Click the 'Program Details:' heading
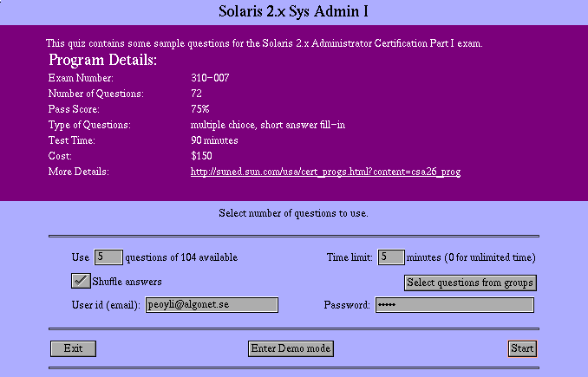The width and height of the screenshot is (588, 377). 102,60
